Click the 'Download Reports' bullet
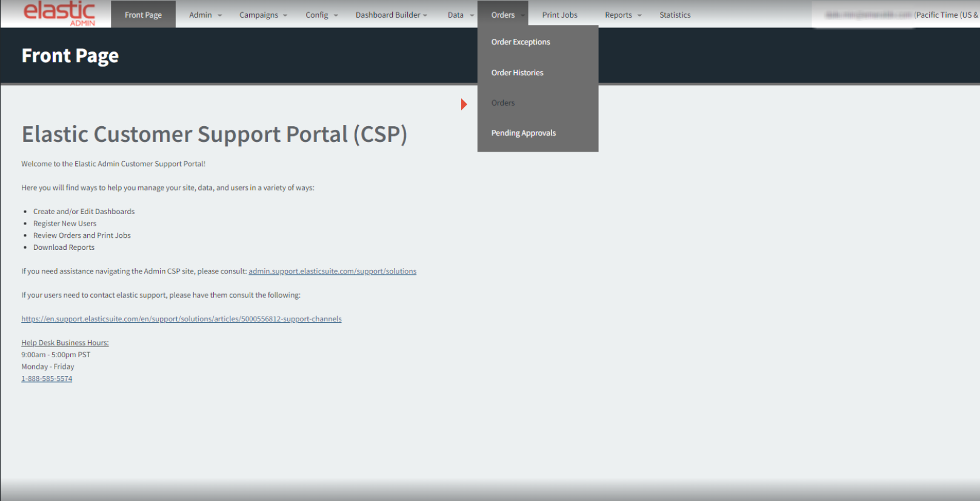Viewport: 980px width, 501px height. click(x=64, y=247)
